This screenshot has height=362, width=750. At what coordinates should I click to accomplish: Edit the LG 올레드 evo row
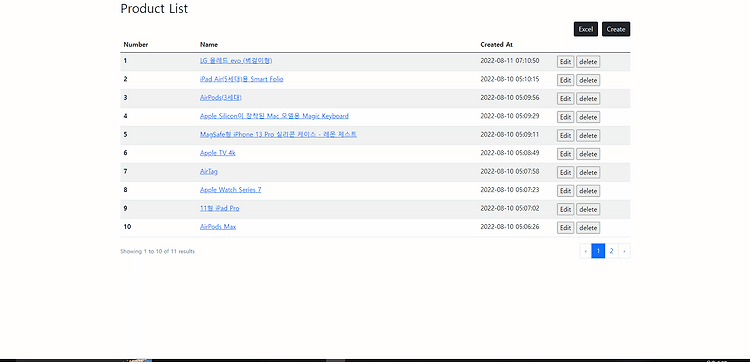pyautogui.click(x=565, y=62)
